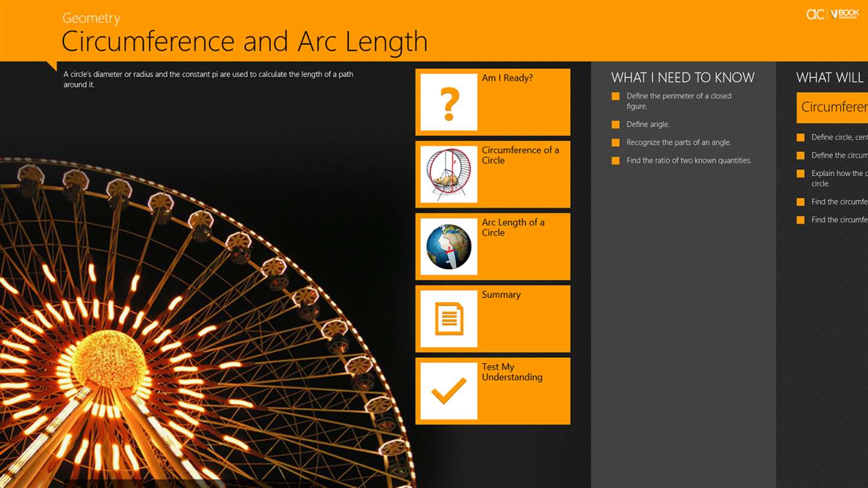Viewport: 868px width, 488px height.
Task: Open the 'Arc Length of a Circle' lesson label
Action: (513, 227)
